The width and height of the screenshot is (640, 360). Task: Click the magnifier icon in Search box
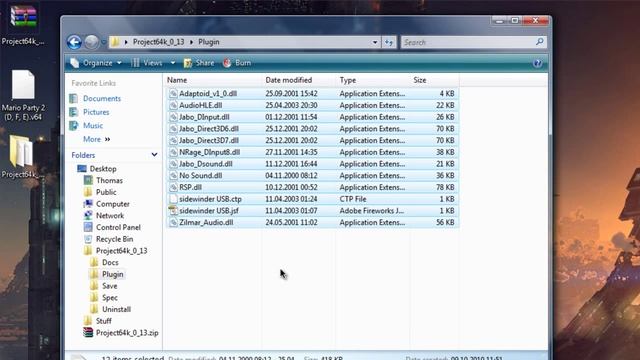click(x=540, y=42)
